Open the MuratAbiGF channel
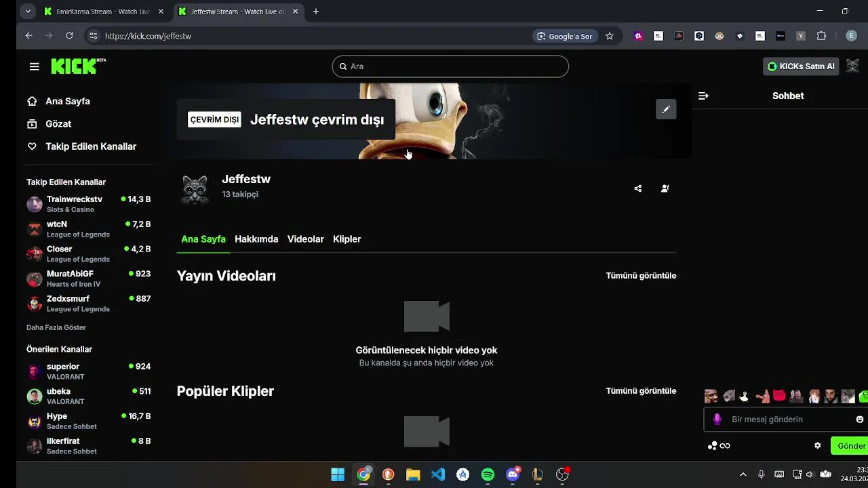Viewport: 868px width, 488px height. click(x=89, y=279)
